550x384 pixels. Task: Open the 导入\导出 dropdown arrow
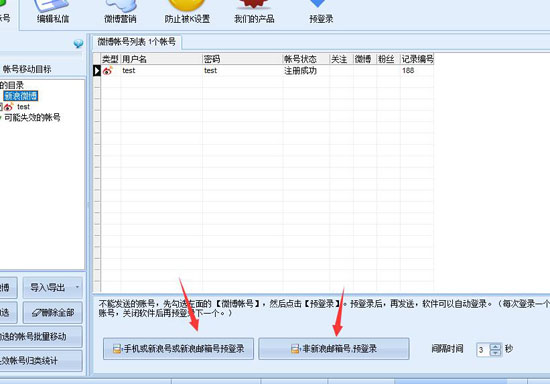pos(77,287)
